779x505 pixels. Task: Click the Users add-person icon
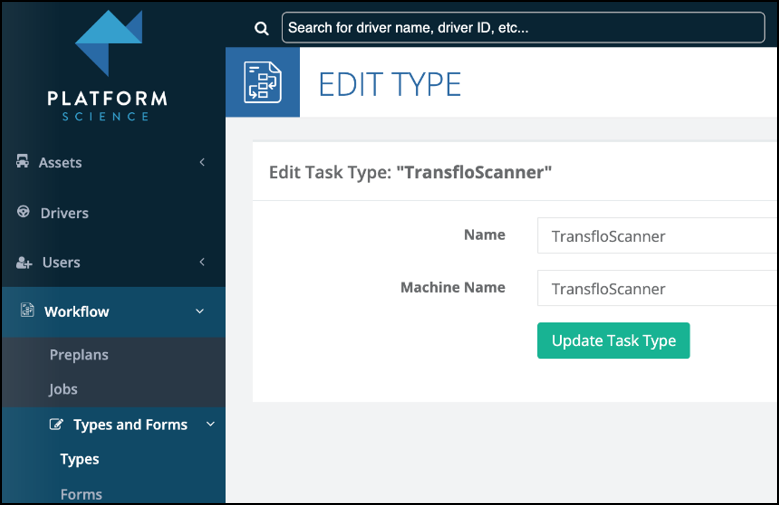pyautogui.click(x=24, y=262)
